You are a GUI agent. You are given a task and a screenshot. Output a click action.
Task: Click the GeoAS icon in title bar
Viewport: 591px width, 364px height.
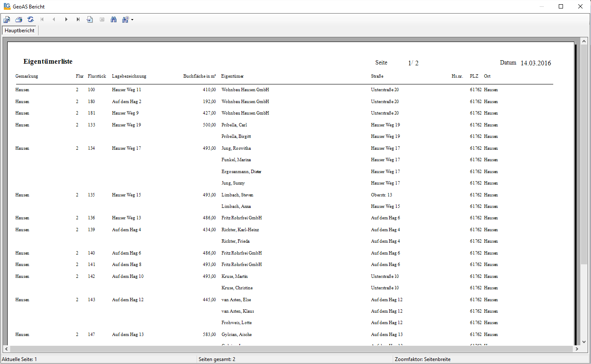(7, 6)
